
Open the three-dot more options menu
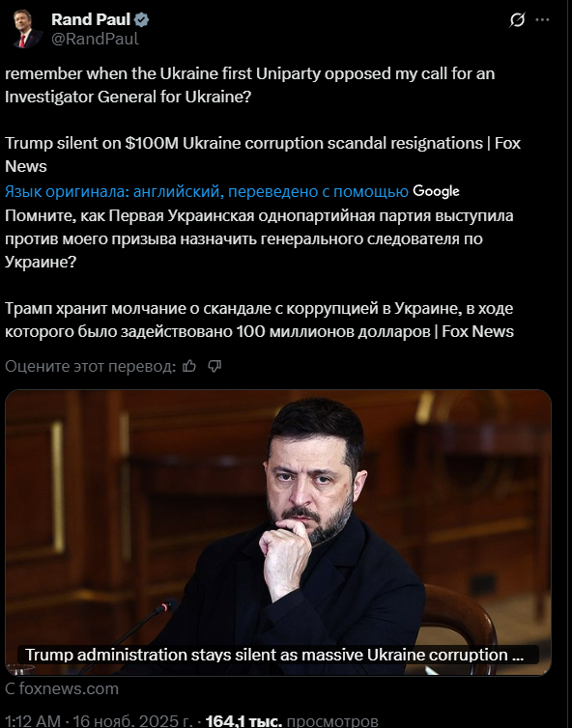542,20
